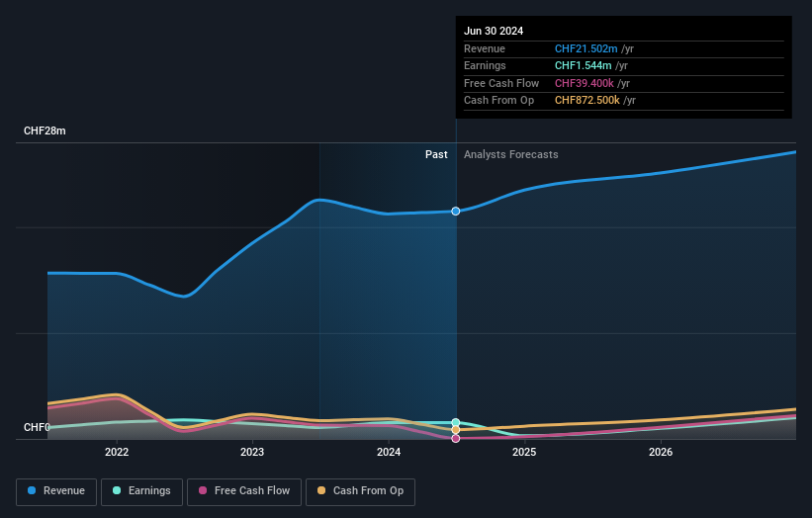The height and width of the screenshot is (518, 812).
Task: Click the 2025 x-axis label
Action: (524, 453)
